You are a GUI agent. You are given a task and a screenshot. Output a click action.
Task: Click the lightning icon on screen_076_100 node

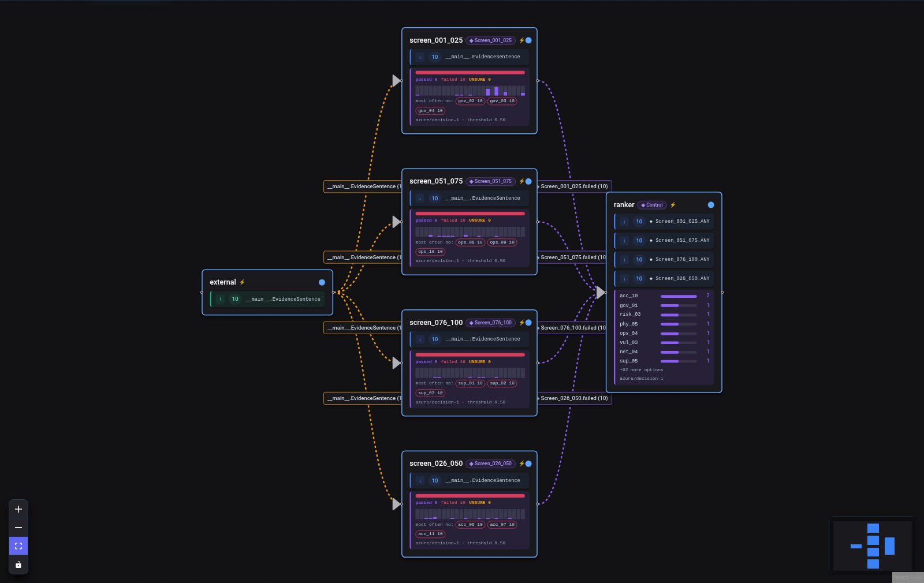(x=521, y=323)
